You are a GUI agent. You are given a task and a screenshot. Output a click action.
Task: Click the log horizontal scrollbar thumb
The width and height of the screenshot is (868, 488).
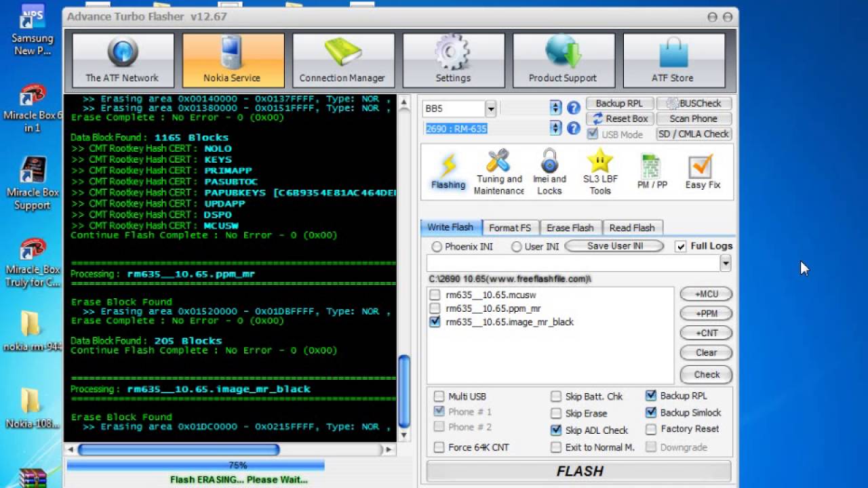pos(178,449)
